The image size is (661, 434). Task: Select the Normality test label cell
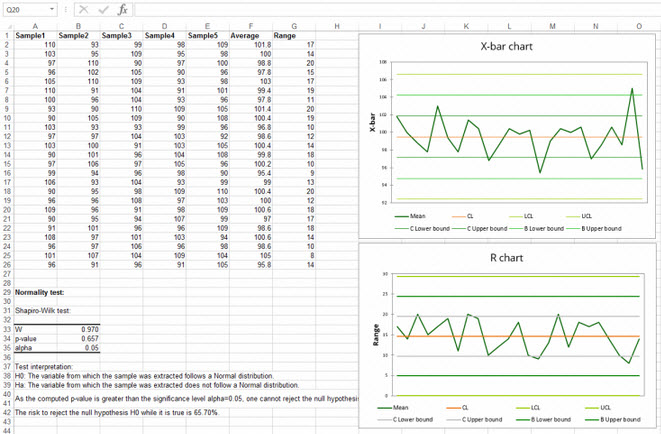coord(41,292)
